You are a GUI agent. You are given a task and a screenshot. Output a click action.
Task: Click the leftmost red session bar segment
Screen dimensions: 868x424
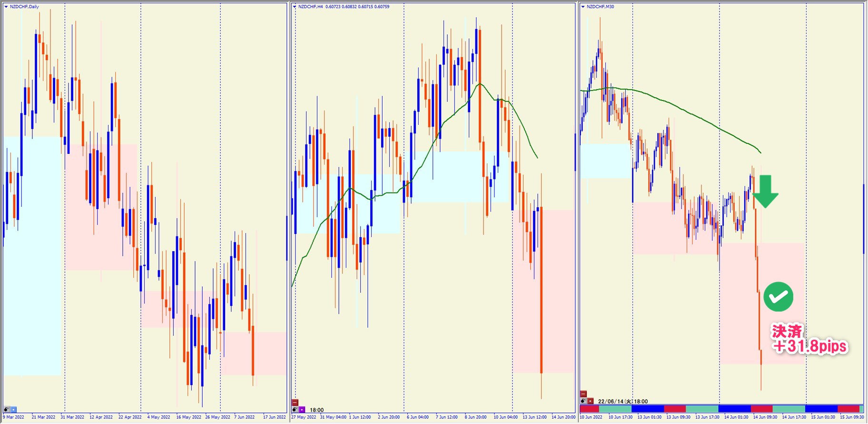[589, 409]
